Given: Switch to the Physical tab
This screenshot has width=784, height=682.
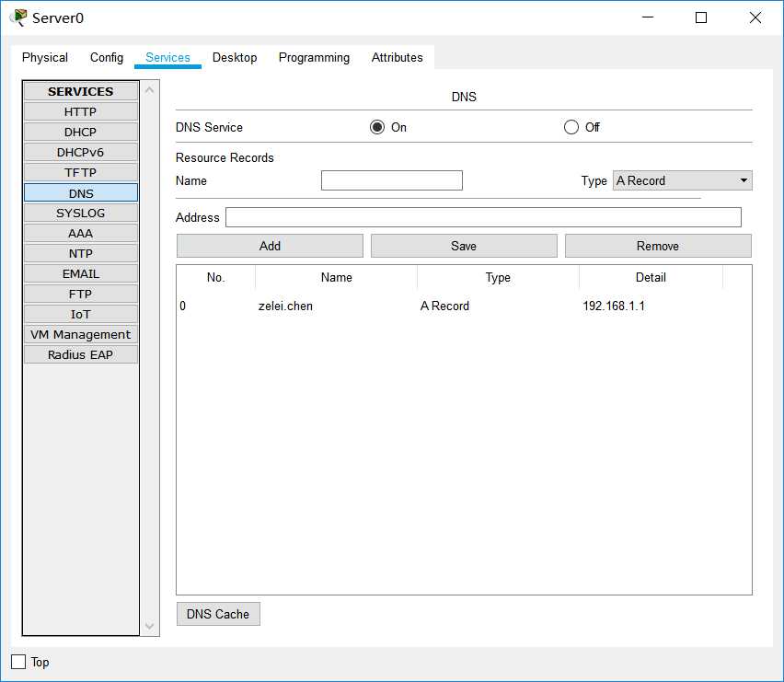Looking at the screenshot, I should click(45, 57).
